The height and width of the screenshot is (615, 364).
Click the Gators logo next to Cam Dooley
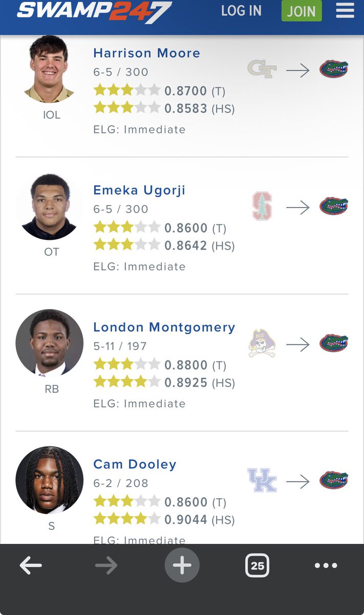(334, 480)
